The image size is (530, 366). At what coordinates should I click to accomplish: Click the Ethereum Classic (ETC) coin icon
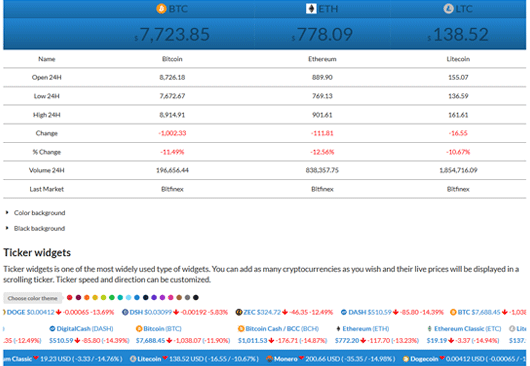[430, 328]
